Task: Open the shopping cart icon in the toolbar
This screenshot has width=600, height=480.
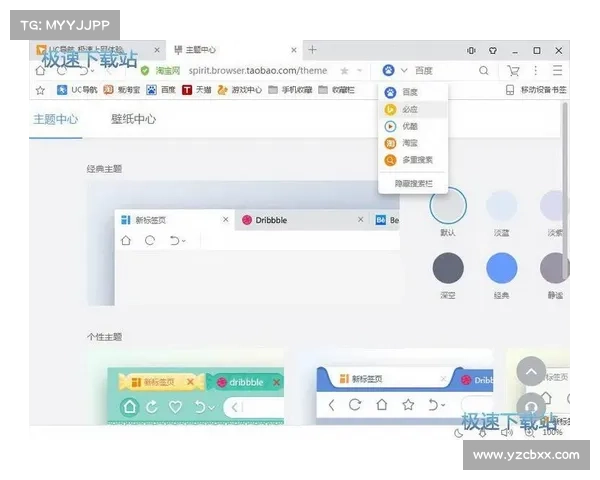Action: click(x=513, y=70)
